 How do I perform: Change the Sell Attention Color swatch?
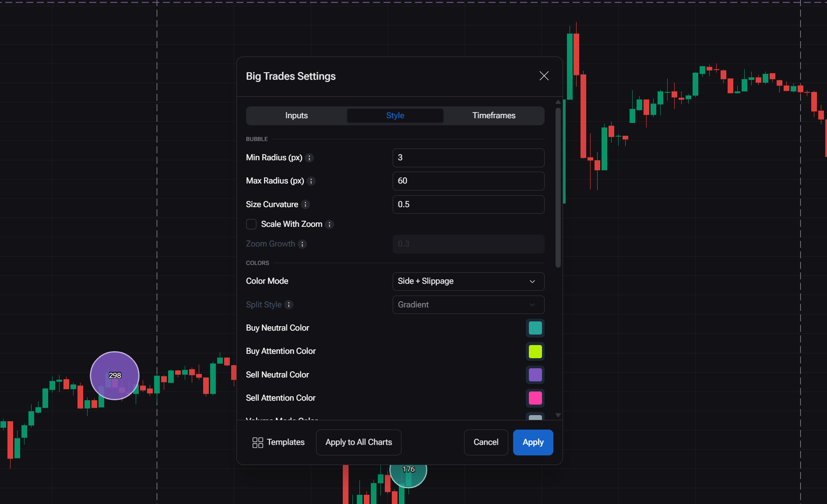535,398
